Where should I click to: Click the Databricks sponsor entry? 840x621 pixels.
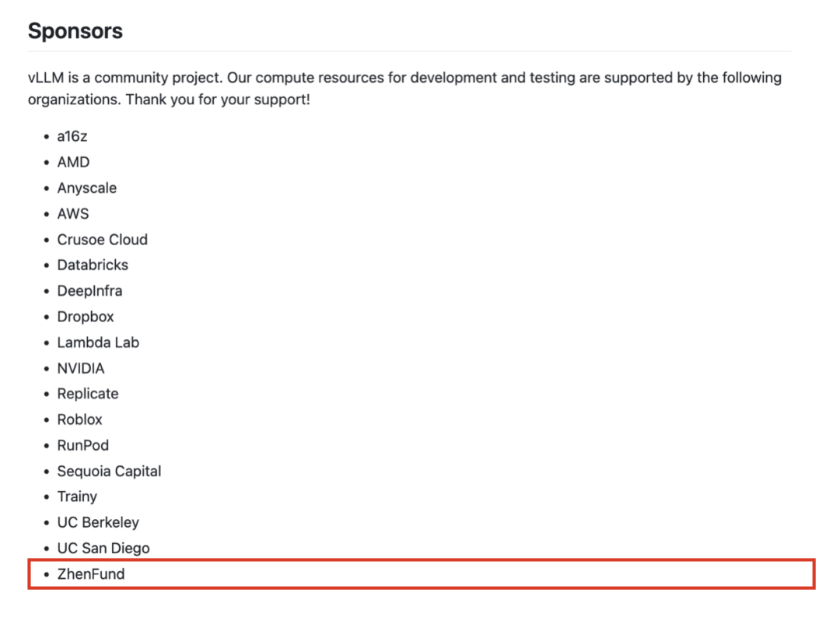point(93,265)
